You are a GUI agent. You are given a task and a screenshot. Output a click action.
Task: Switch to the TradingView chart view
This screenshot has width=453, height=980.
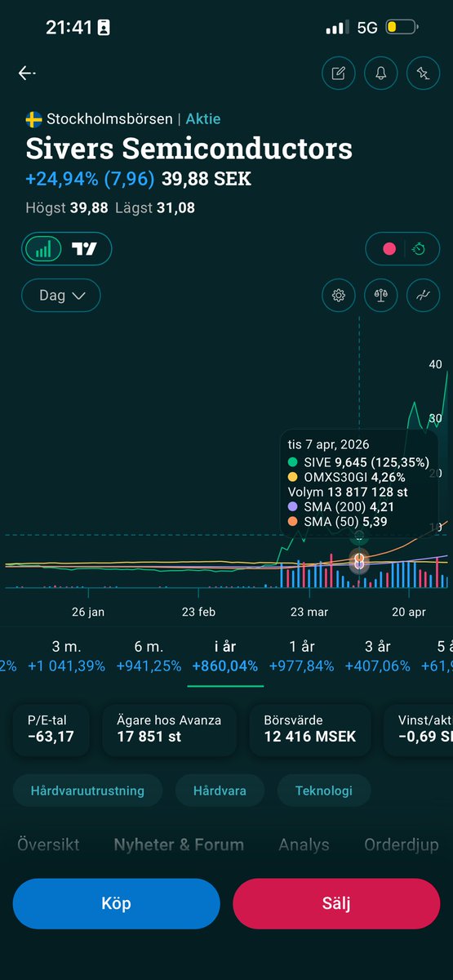85,249
